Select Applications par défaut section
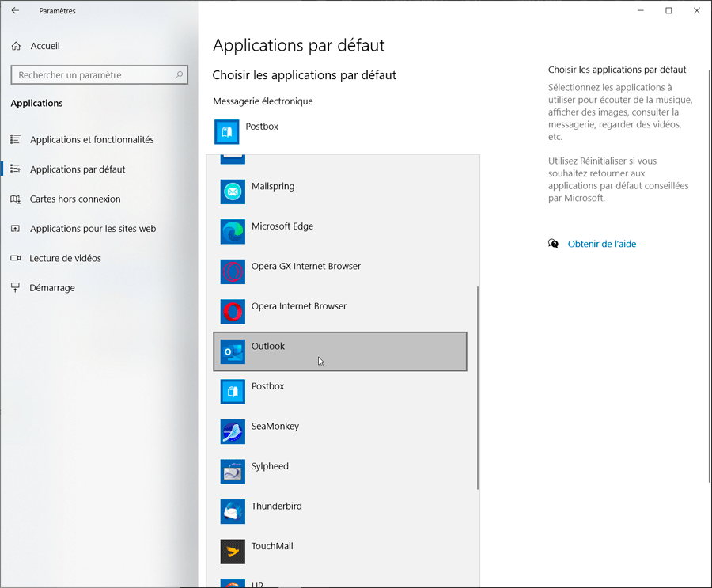The width and height of the screenshot is (712, 588). [99, 169]
